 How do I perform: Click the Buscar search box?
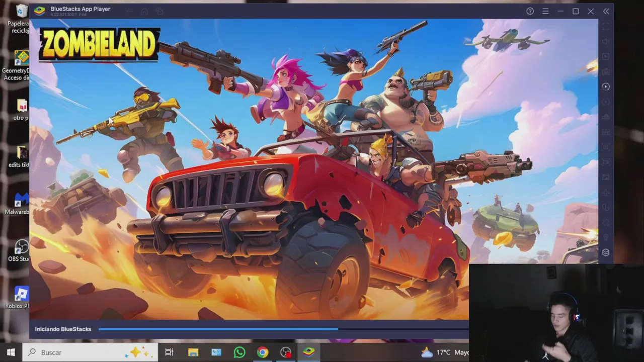(90, 352)
